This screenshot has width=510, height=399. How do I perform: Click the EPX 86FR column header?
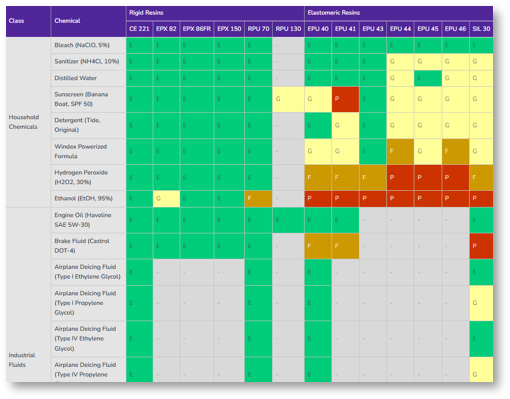click(197, 29)
